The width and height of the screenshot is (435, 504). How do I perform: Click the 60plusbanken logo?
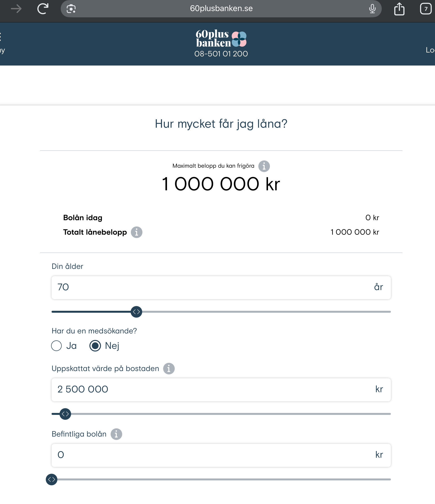pos(221,39)
